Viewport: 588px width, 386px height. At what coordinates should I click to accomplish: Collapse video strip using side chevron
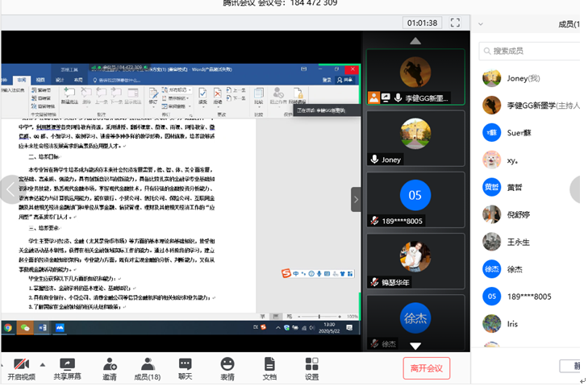356,199
